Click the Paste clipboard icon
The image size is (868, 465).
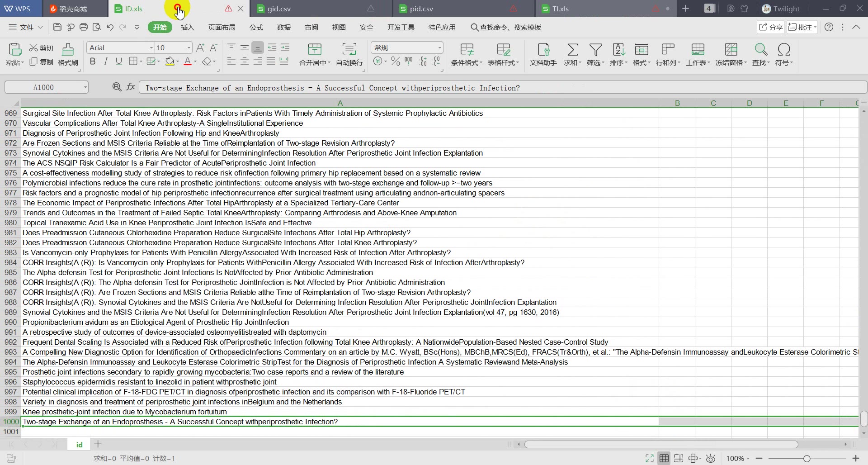tap(14, 49)
